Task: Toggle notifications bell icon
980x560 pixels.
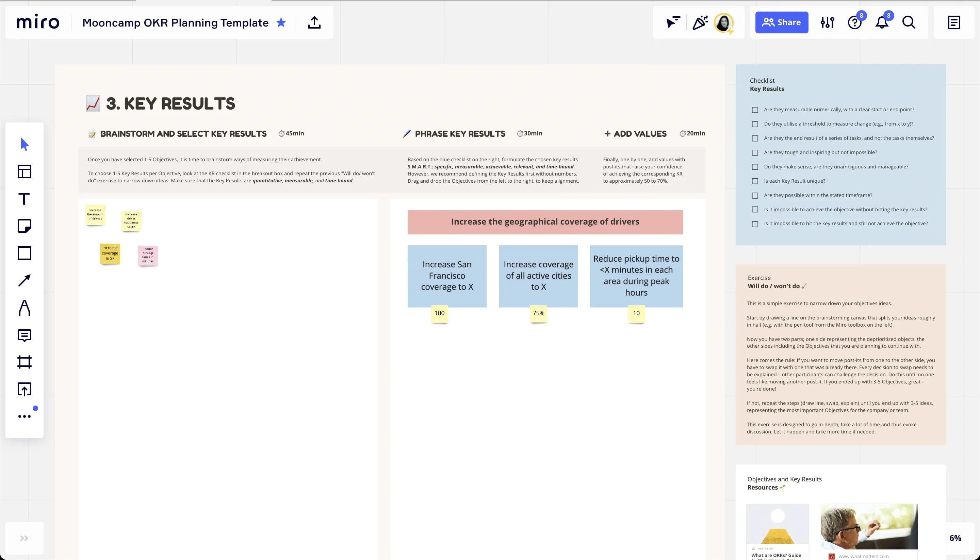Action: coord(882,22)
